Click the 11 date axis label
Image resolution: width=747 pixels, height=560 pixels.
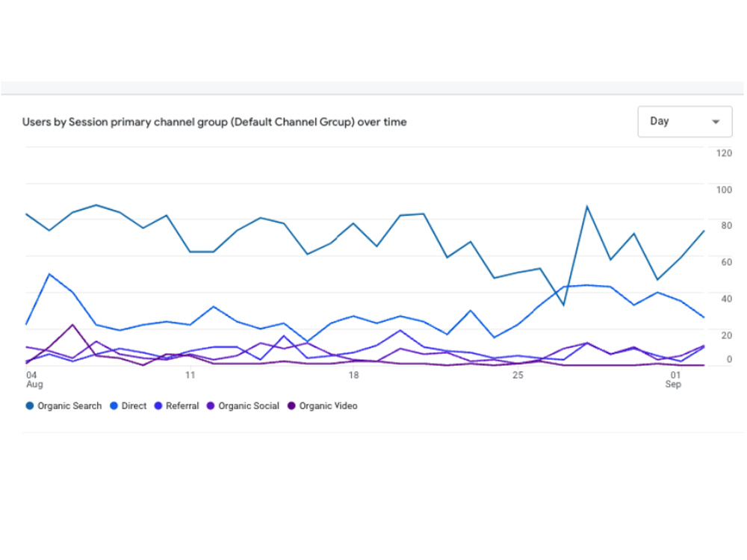190,376
